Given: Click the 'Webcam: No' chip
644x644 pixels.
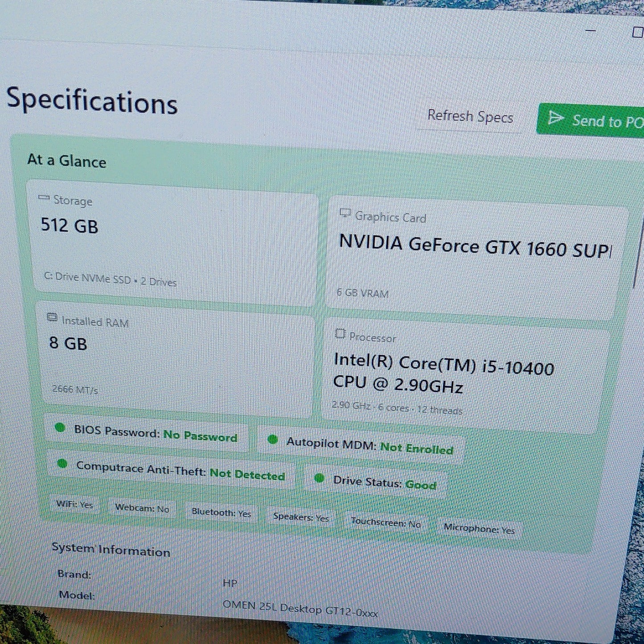Looking at the screenshot, I should [142, 508].
